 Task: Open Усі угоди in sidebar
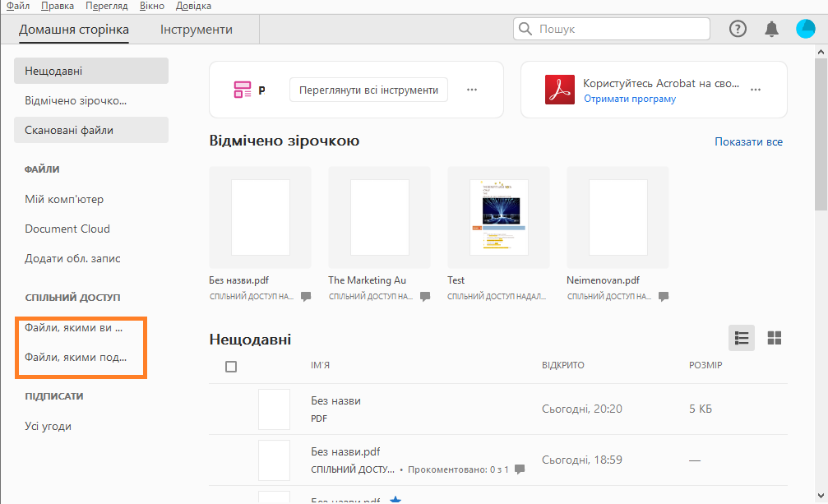[x=48, y=427]
